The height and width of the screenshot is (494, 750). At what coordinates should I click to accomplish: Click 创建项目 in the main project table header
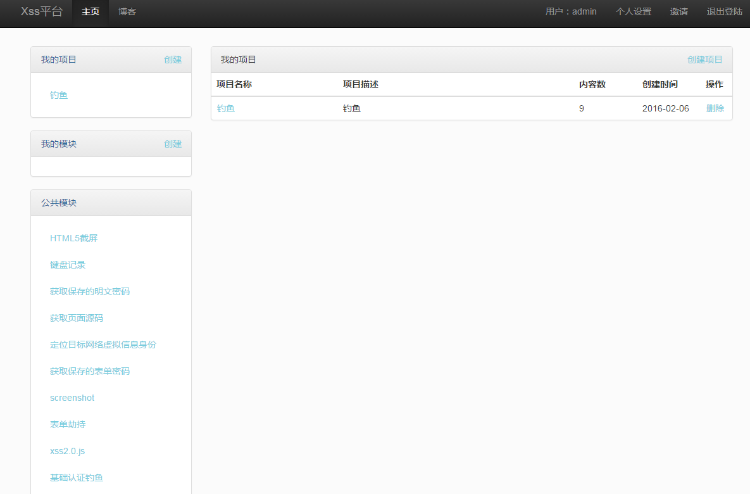pos(704,60)
